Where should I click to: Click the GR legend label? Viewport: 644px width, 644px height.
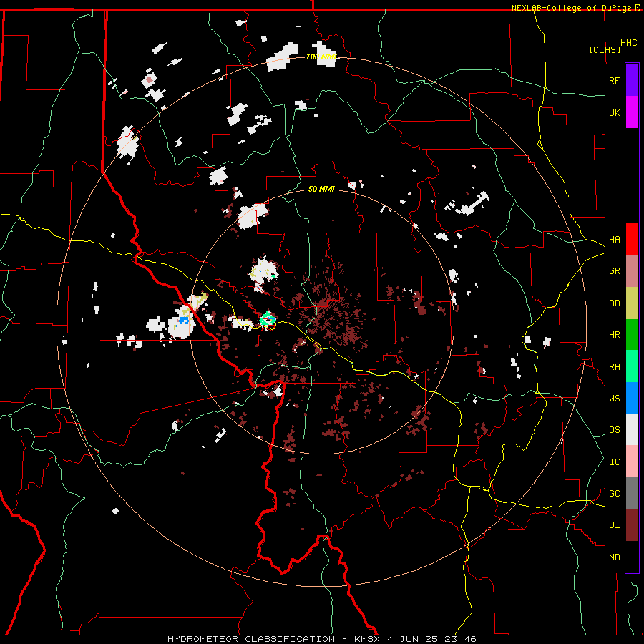pyautogui.click(x=614, y=271)
